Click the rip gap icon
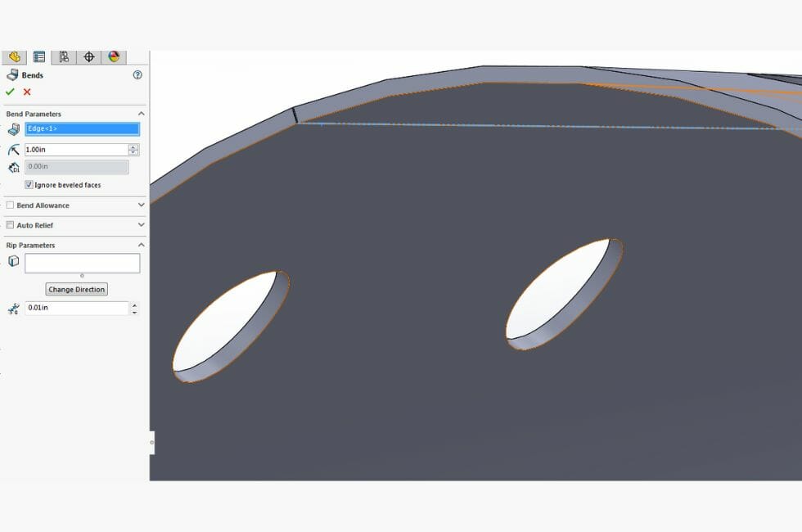Viewport: 802px width, 532px height. pyautogui.click(x=14, y=308)
